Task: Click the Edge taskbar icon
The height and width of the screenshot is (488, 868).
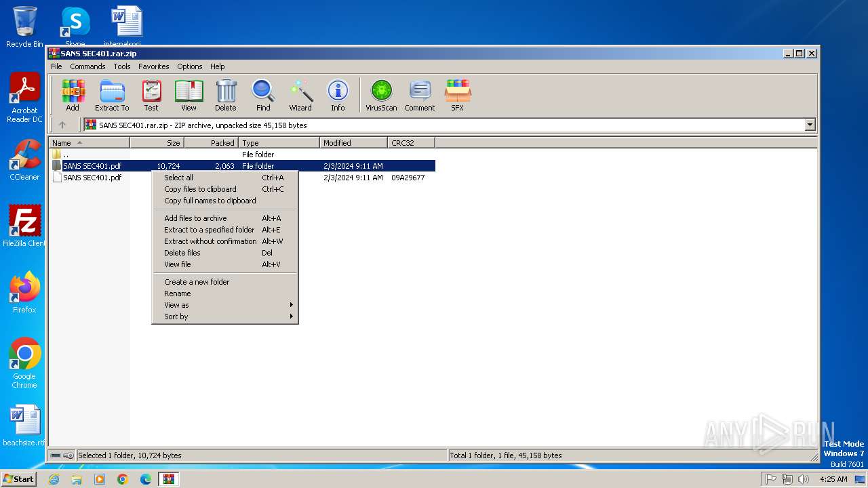Action: (x=146, y=479)
